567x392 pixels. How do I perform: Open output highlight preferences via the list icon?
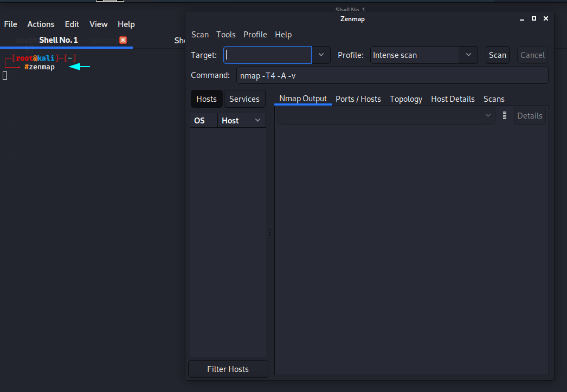504,115
